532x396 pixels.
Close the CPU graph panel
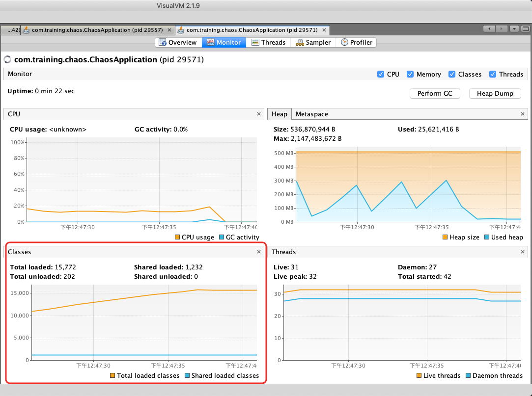pyautogui.click(x=259, y=114)
